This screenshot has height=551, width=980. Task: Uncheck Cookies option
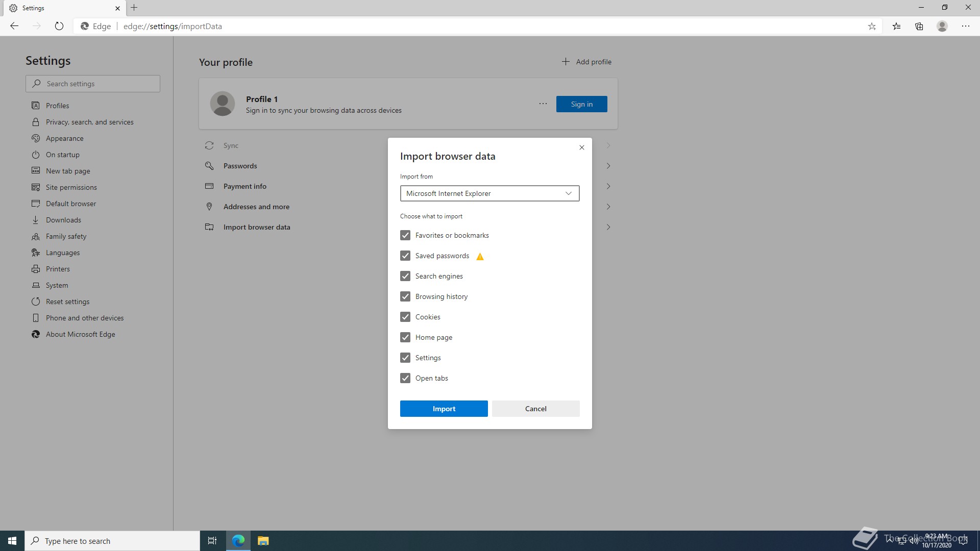click(x=405, y=317)
